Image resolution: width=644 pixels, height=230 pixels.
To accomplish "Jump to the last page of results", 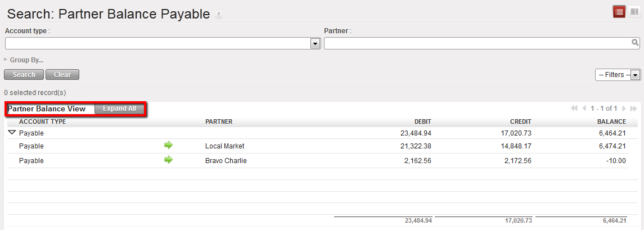I will 633,109.
